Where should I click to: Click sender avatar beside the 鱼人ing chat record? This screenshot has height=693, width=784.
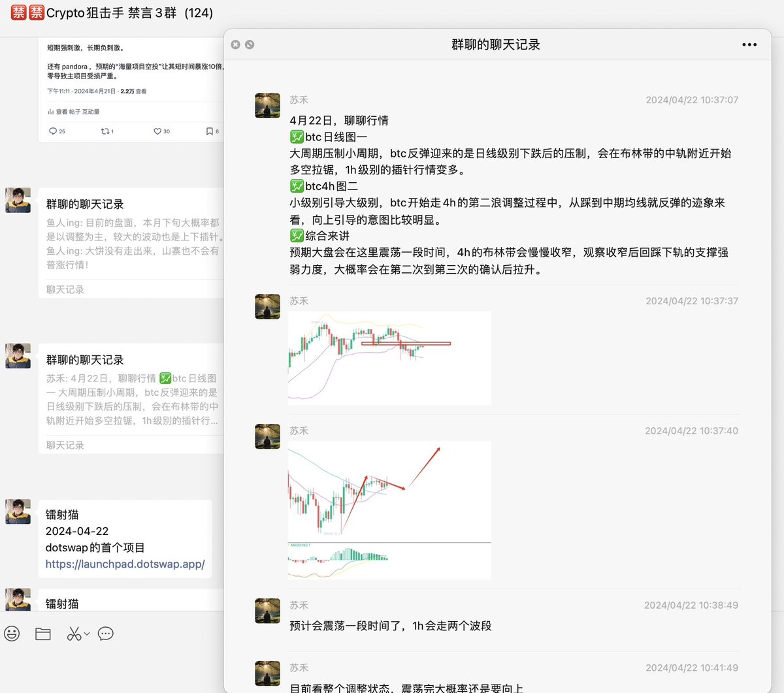[18, 201]
